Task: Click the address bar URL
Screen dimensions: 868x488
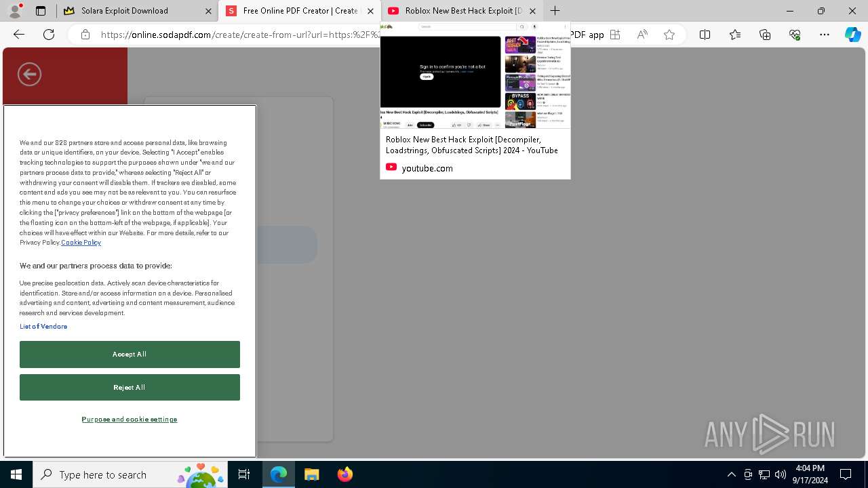Action: 240,35
